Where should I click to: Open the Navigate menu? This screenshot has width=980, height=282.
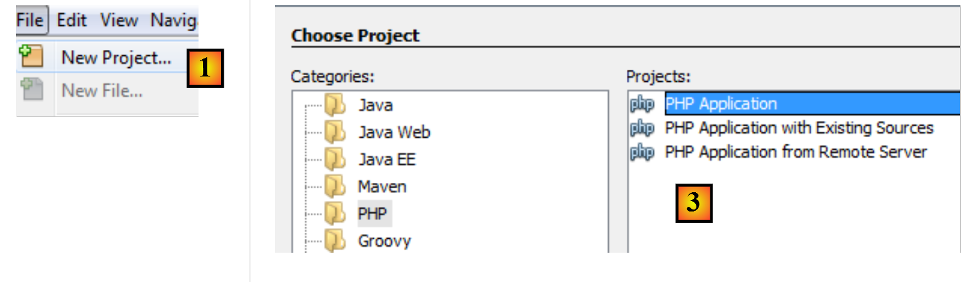(x=174, y=21)
